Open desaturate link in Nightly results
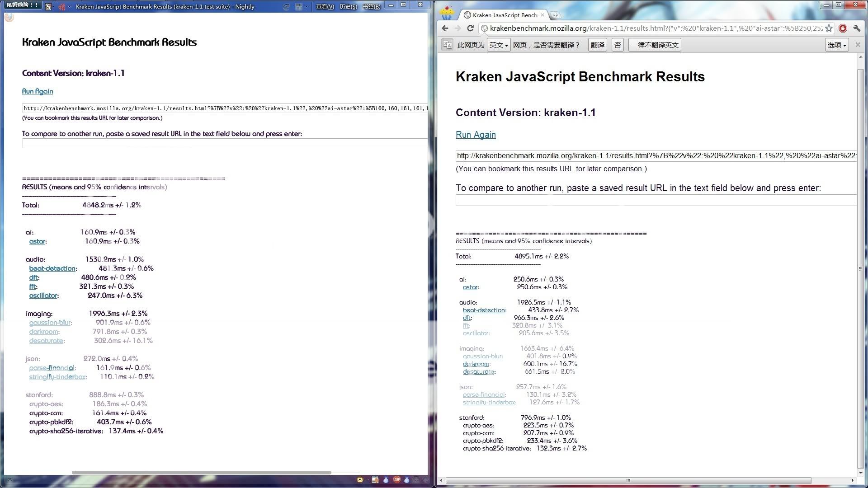Screen dimensions: 868x488 click(x=46, y=341)
